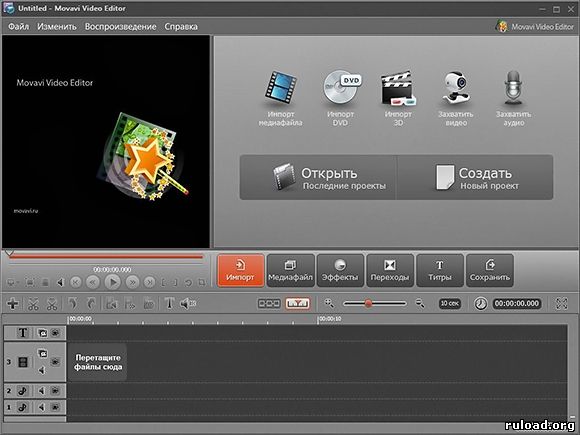
Task: Mute the audio of video track 3
Action: 42,370
